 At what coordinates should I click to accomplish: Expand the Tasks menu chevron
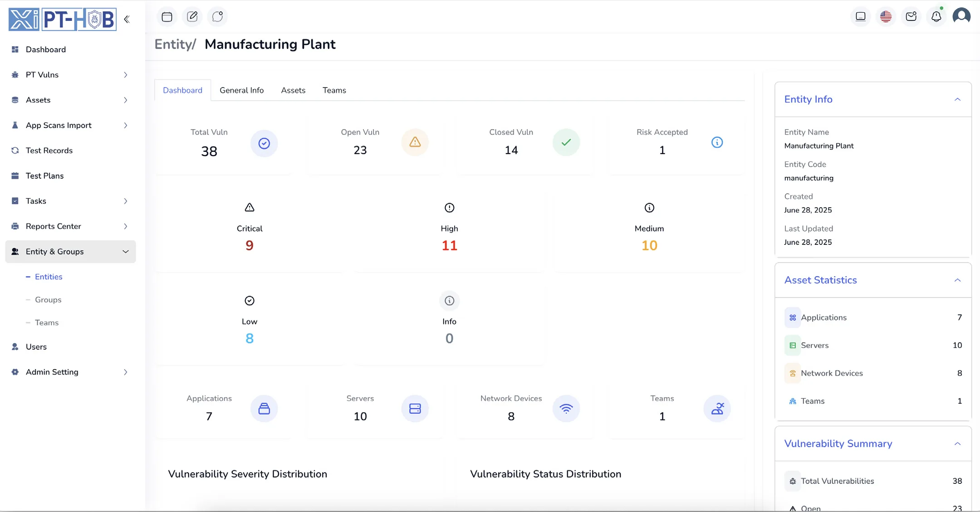[126, 201]
